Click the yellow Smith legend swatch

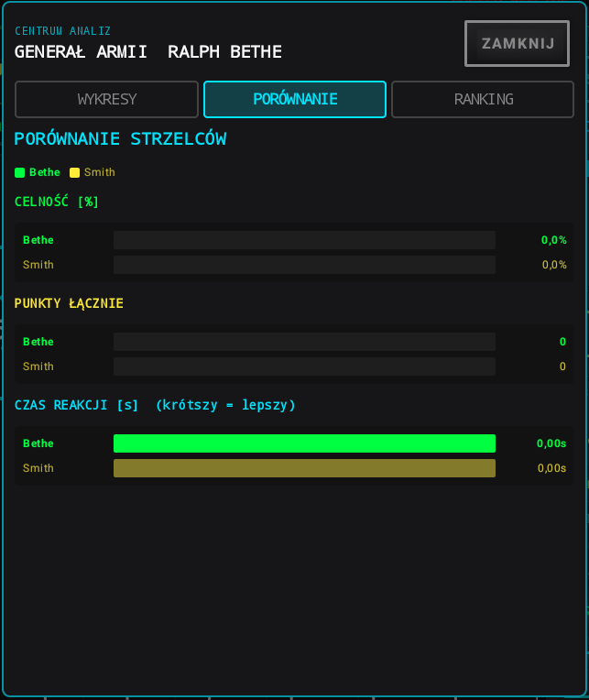point(74,173)
